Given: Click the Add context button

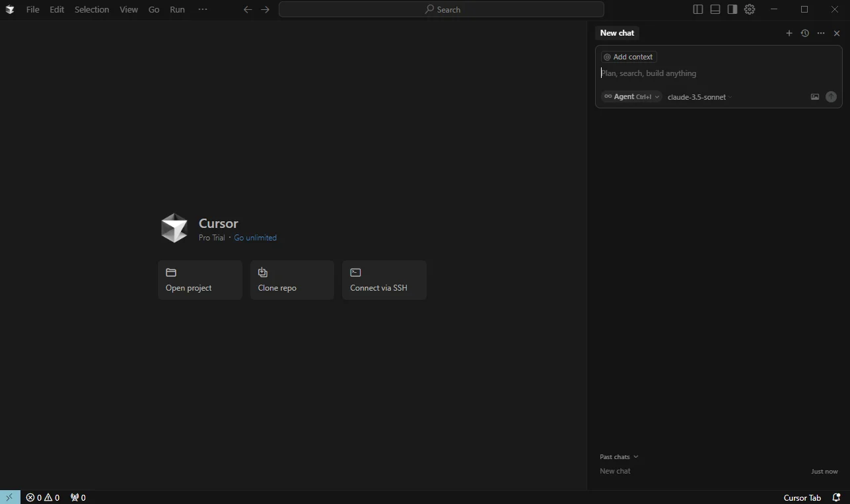Looking at the screenshot, I should click(x=629, y=57).
